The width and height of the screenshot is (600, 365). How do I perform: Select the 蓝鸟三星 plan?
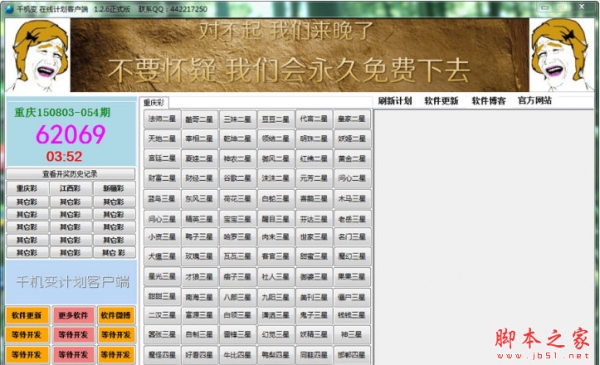[x=162, y=199]
